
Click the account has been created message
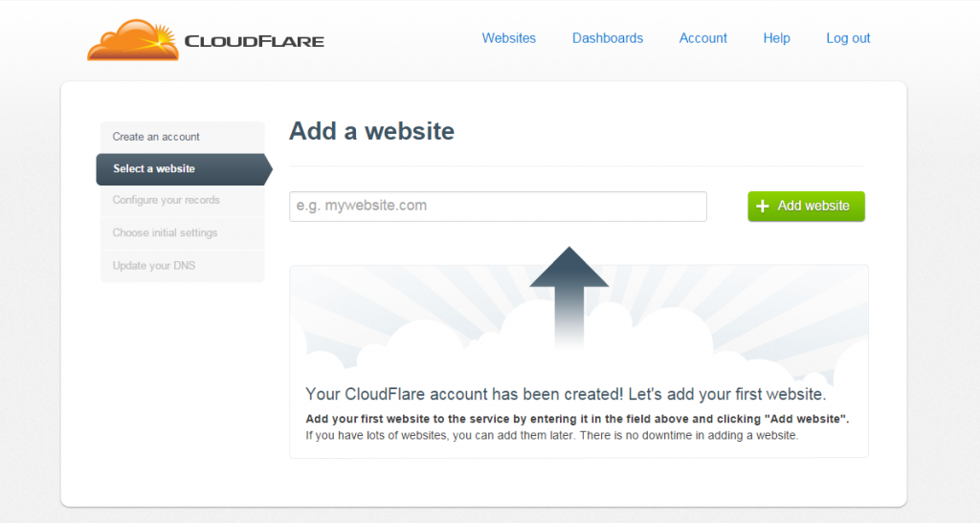point(566,395)
